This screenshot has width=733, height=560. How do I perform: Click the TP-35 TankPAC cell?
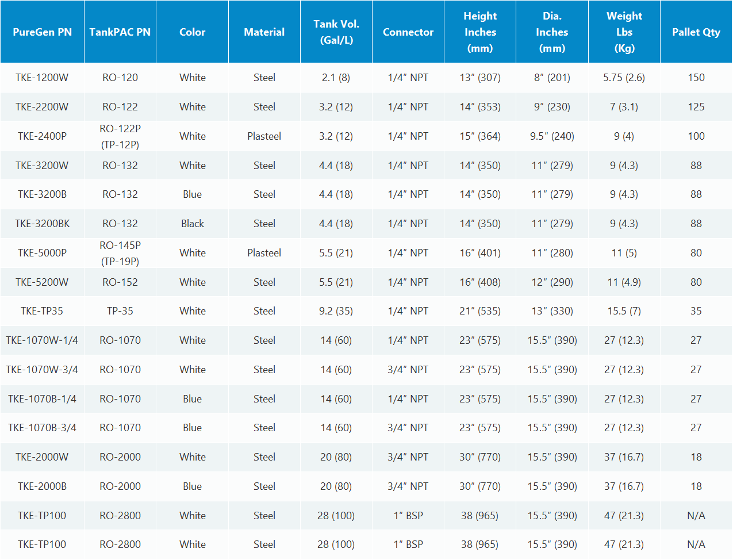click(x=120, y=311)
